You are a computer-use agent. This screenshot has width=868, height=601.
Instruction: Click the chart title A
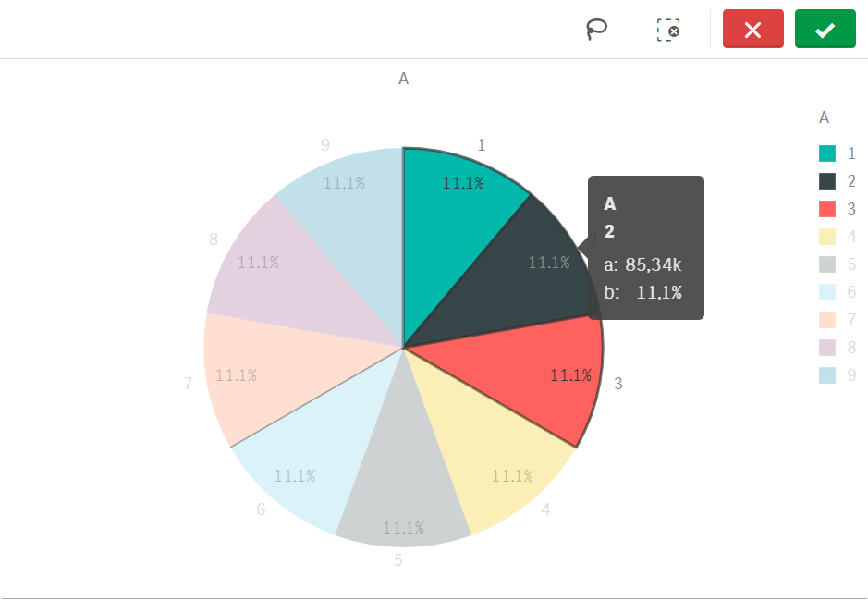click(x=403, y=79)
